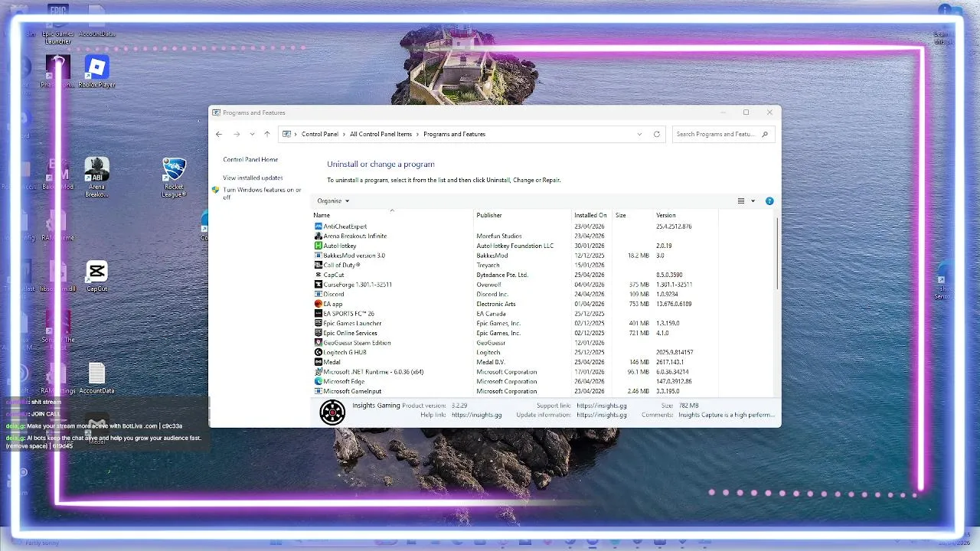Click the Change your view icon
Screen dimensions: 980x551
pos(740,201)
